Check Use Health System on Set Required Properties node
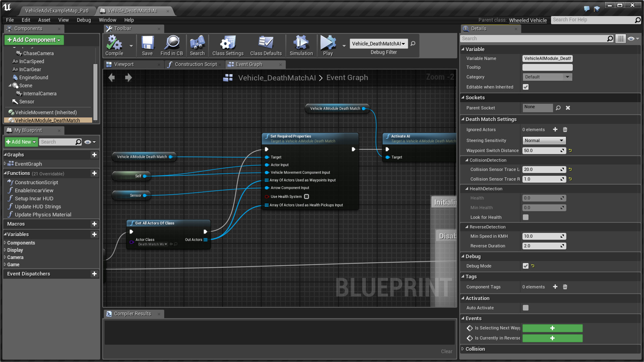This screenshot has height=362, width=644. 306,197
